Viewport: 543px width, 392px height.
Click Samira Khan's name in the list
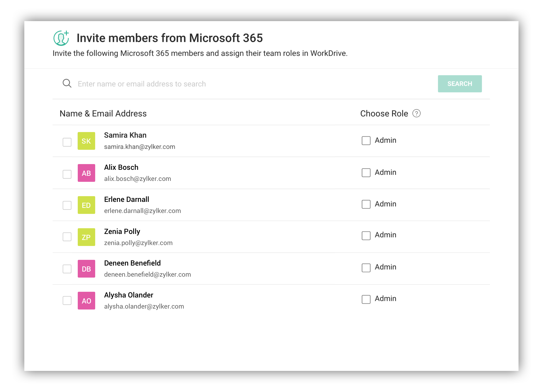pos(125,135)
